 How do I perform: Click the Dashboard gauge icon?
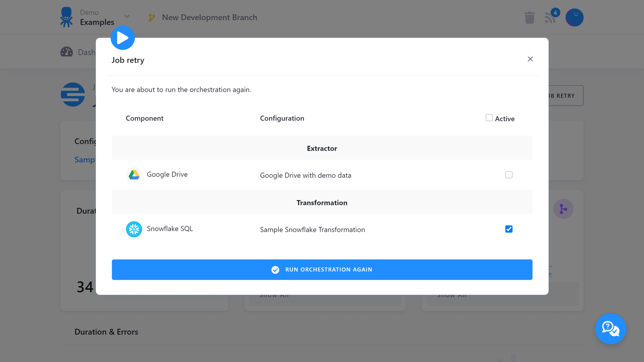[x=67, y=52]
